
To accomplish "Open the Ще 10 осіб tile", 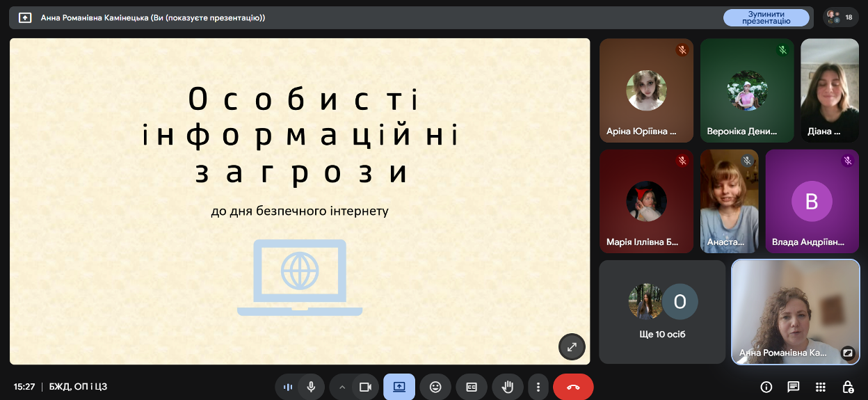I will click(662, 312).
